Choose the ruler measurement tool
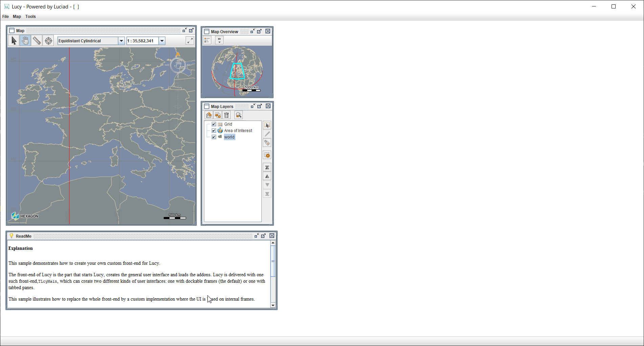Image resolution: width=644 pixels, height=346 pixels. pos(37,41)
